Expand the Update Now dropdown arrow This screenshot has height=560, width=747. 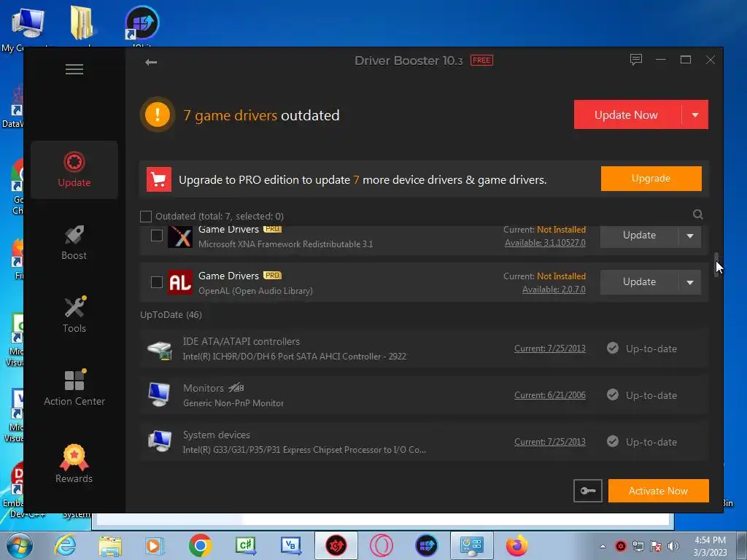695,114
